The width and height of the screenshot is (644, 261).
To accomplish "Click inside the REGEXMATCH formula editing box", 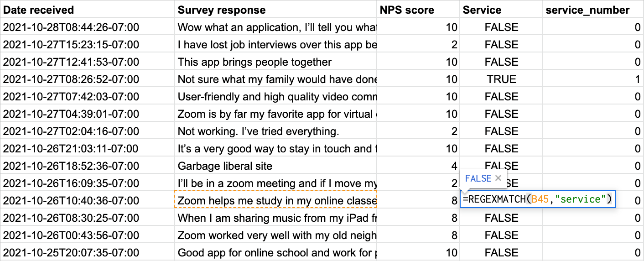I will 537,200.
